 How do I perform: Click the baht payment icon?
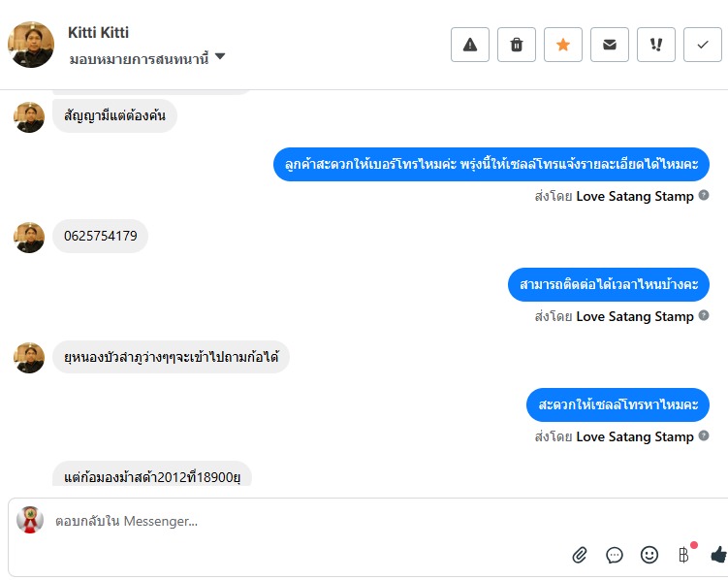point(683,555)
